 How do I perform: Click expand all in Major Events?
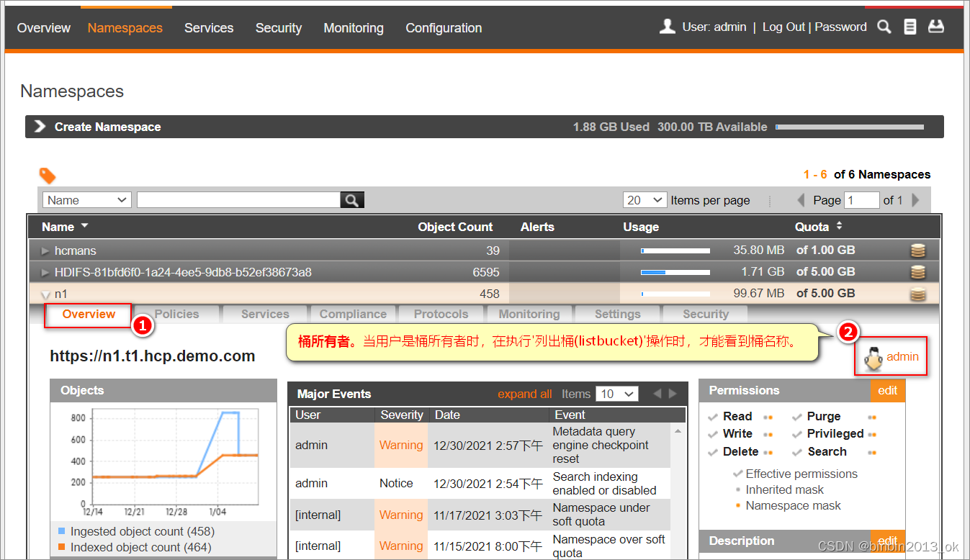(524, 394)
